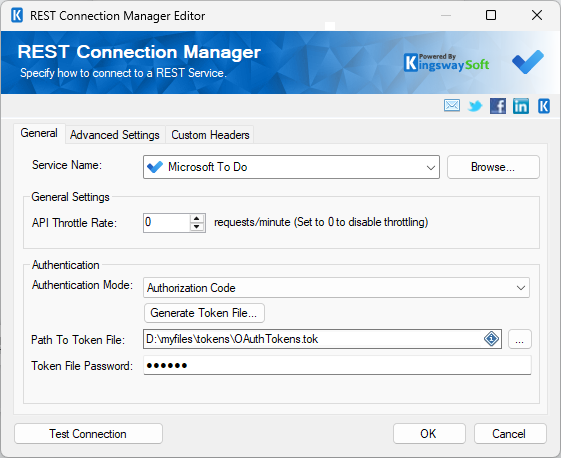The image size is (561, 458).
Task: Maximize the REST Connection Manager Editor window
Action: (x=491, y=15)
